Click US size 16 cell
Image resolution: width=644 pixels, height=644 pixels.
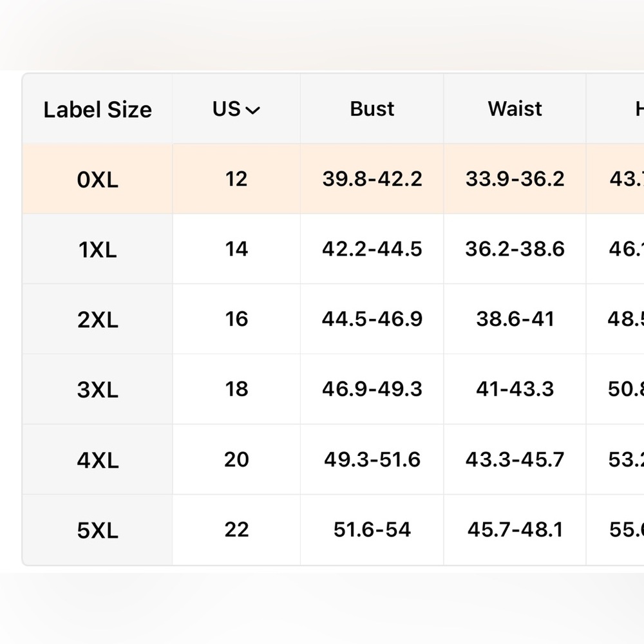[x=236, y=319]
